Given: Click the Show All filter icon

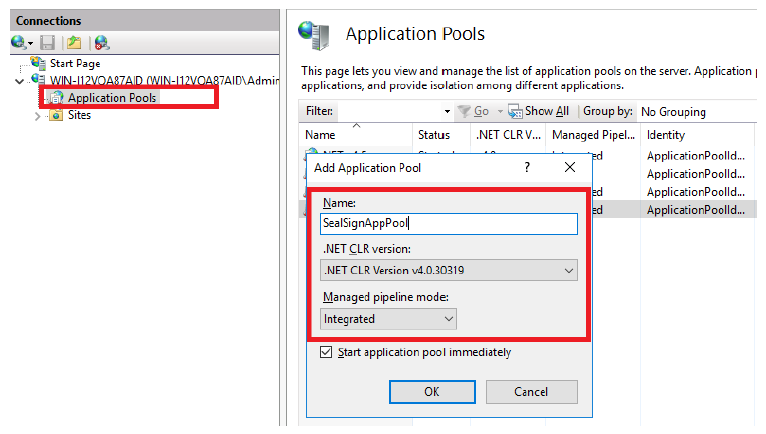Looking at the screenshot, I should 516,111.
